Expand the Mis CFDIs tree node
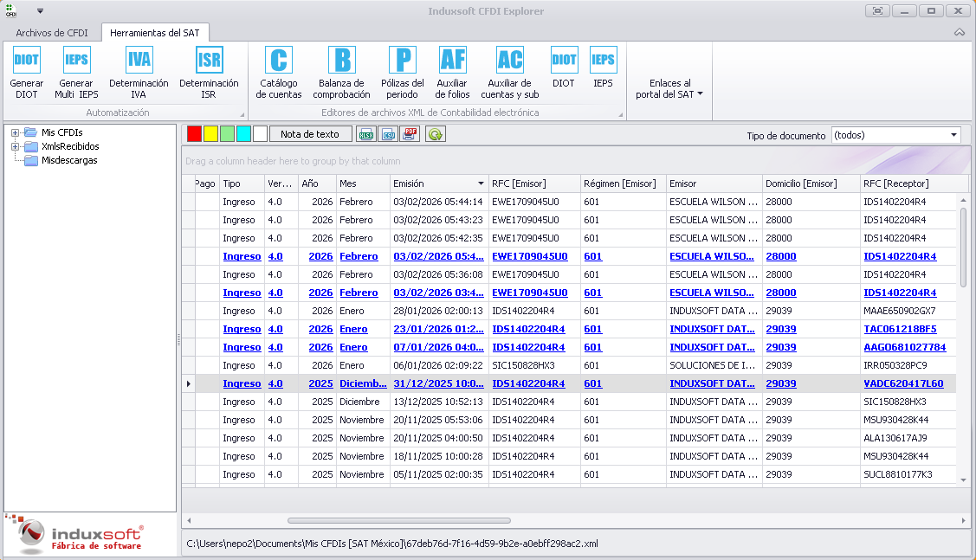The height and width of the screenshot is (560, 976). click(16, 132)
